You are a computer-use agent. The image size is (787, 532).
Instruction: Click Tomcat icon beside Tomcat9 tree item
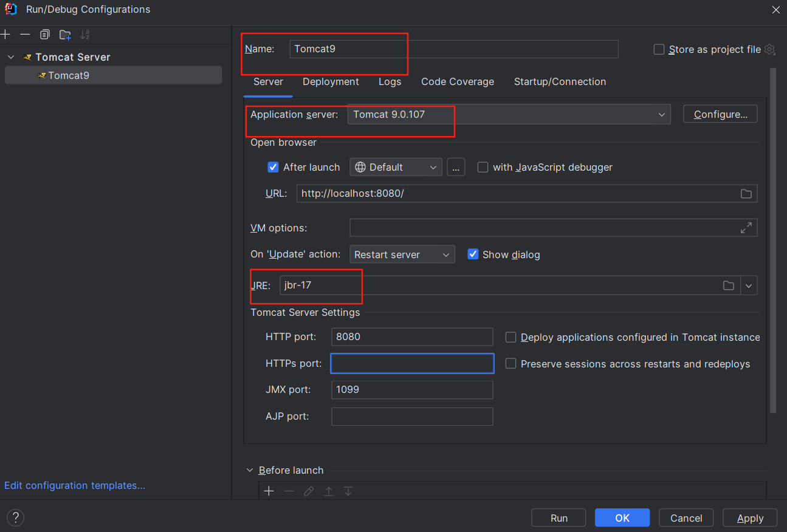pyautogui.click(x=41, y=75)
